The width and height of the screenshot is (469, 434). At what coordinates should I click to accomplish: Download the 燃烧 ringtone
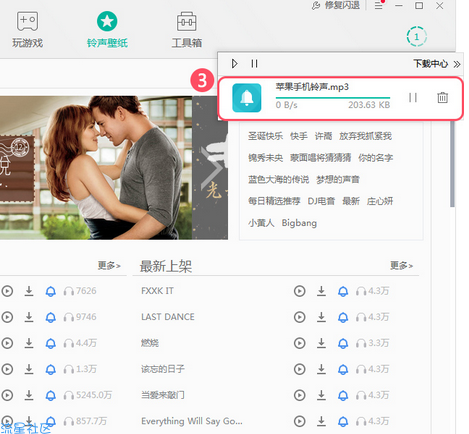321,343
